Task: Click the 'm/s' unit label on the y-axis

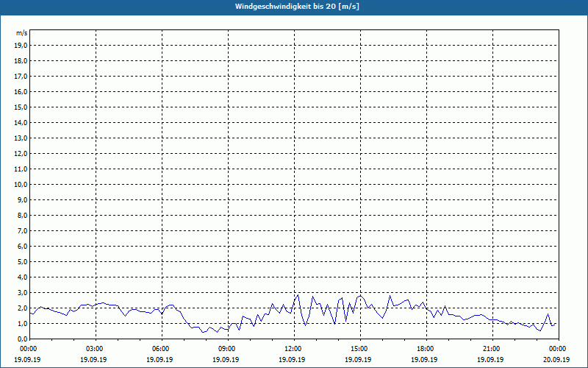Action: 21,33
